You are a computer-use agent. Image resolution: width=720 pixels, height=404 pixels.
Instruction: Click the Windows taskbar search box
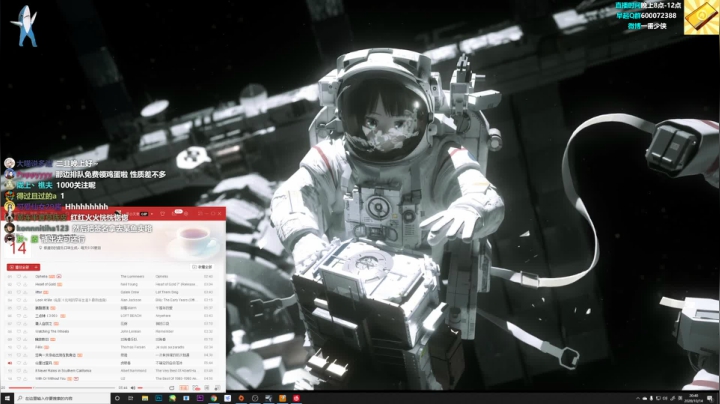(x=63, y=398)
